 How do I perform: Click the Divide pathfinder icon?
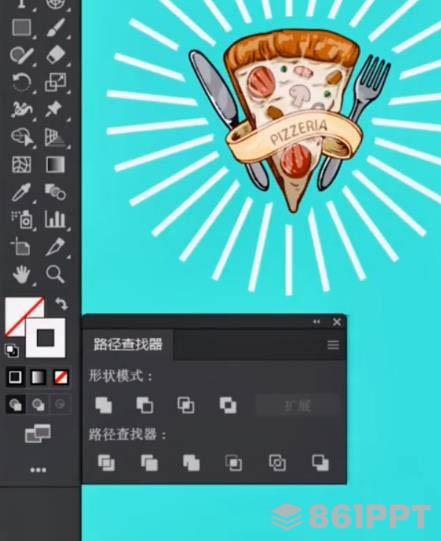[x=106, y=463]
